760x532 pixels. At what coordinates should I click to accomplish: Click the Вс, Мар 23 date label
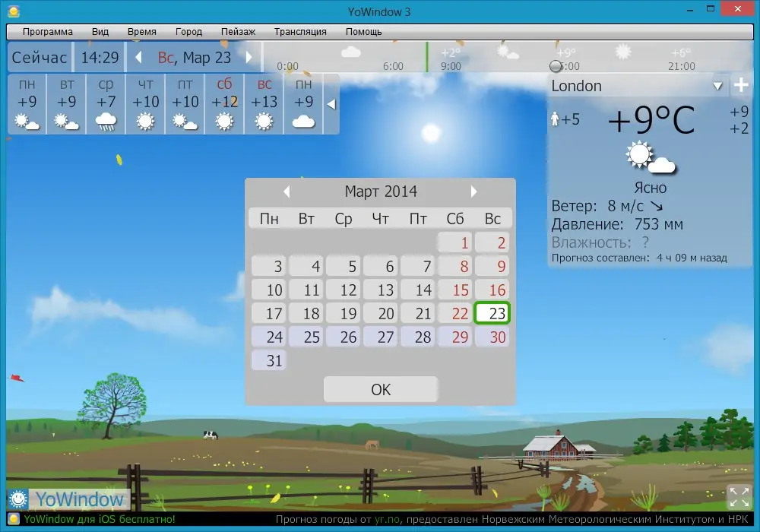(194, 57)
